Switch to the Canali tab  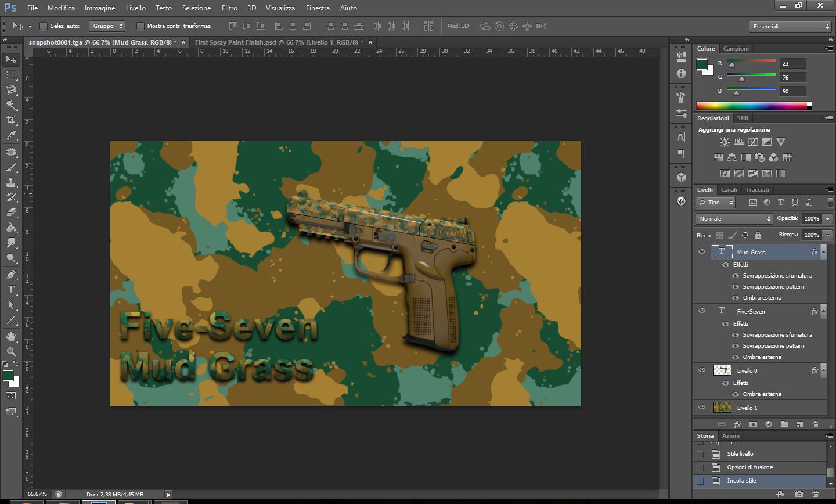pos(729,190)
